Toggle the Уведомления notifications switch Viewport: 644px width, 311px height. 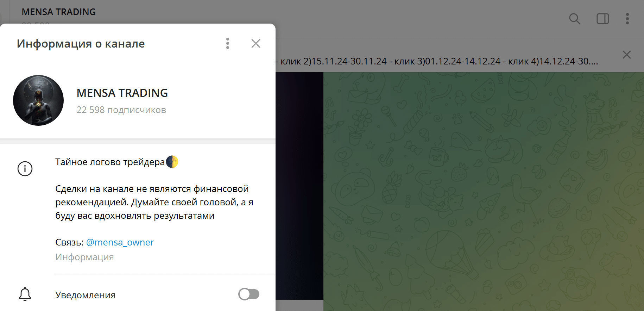coord(249,294)
